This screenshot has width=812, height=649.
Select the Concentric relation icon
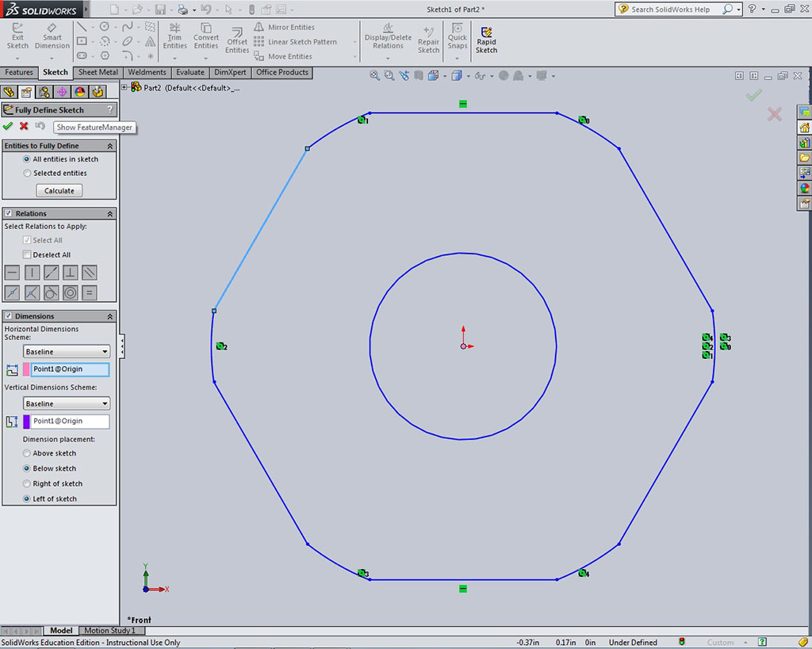coord(71,292)
